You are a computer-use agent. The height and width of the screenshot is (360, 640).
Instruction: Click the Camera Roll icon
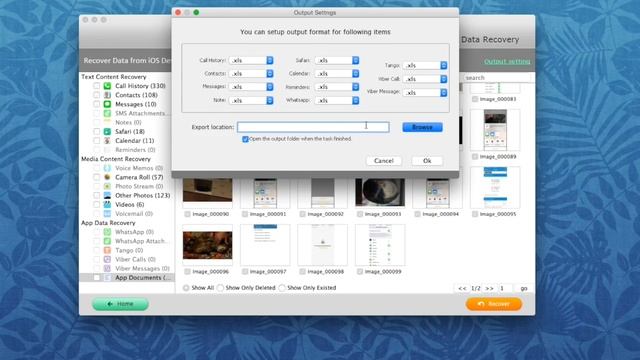pos(107,177)
